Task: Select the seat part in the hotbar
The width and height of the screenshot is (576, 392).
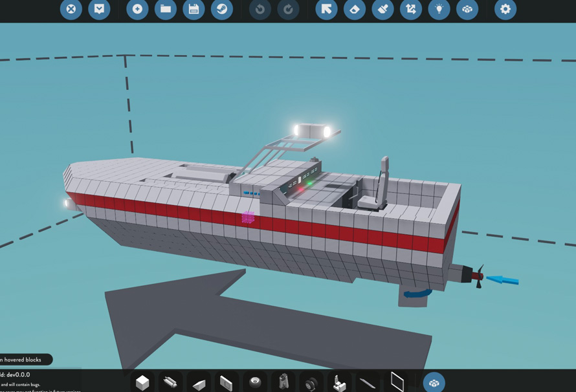Action: [x=339, y=382]
